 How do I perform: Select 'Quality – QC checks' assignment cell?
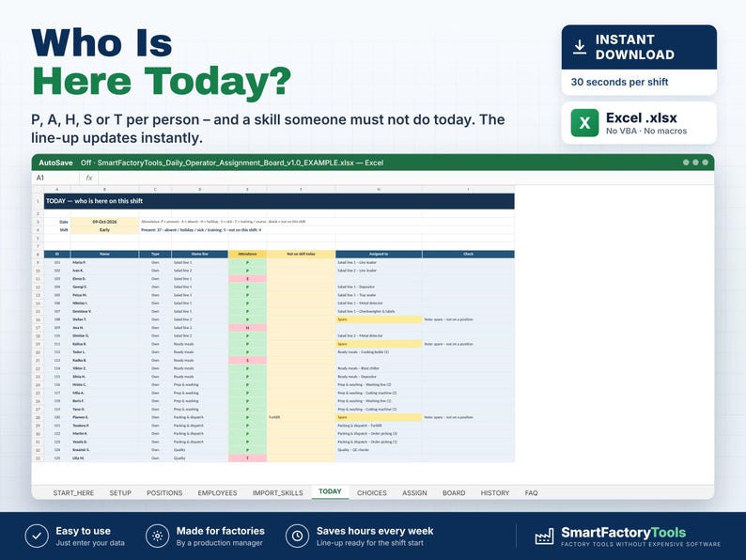pos(379,450)
